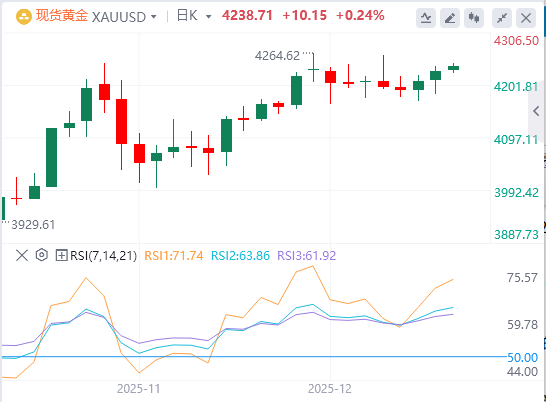Click the blue 50.00 RSI level line
The image size is (546, 402).
click(x=254, y=357)
